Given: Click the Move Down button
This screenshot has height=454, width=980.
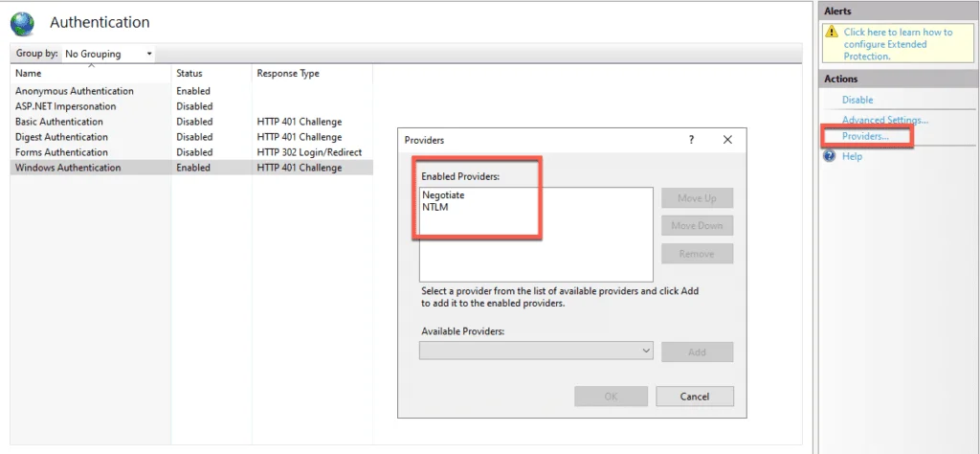Looking at the screenshot, I should click(x=697, y=226).
